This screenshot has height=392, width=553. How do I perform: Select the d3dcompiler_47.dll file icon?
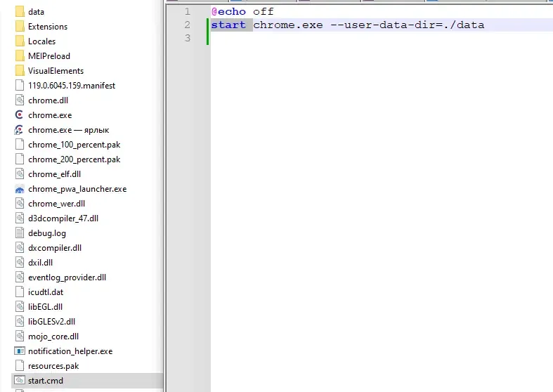[x=20, y=218]
